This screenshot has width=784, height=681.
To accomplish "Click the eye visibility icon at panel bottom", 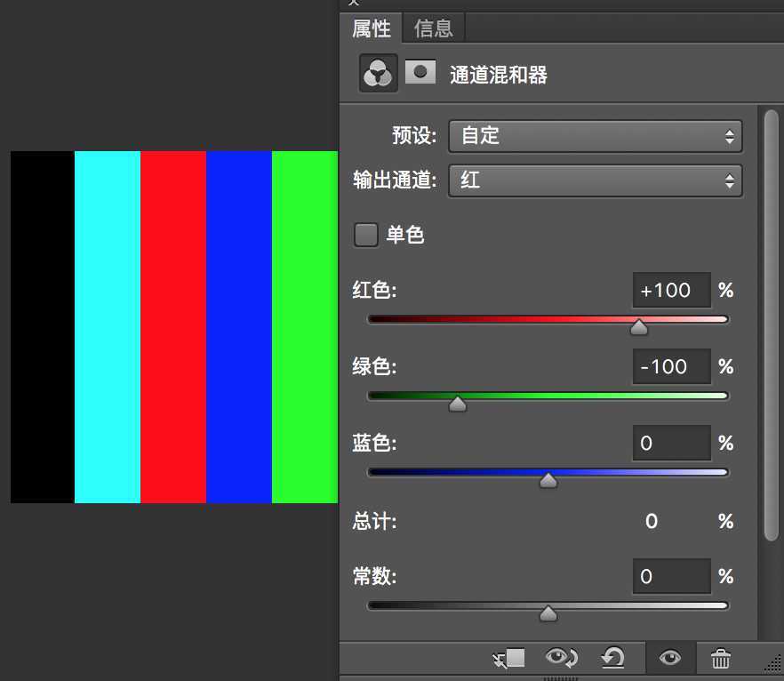I will 670,658.
